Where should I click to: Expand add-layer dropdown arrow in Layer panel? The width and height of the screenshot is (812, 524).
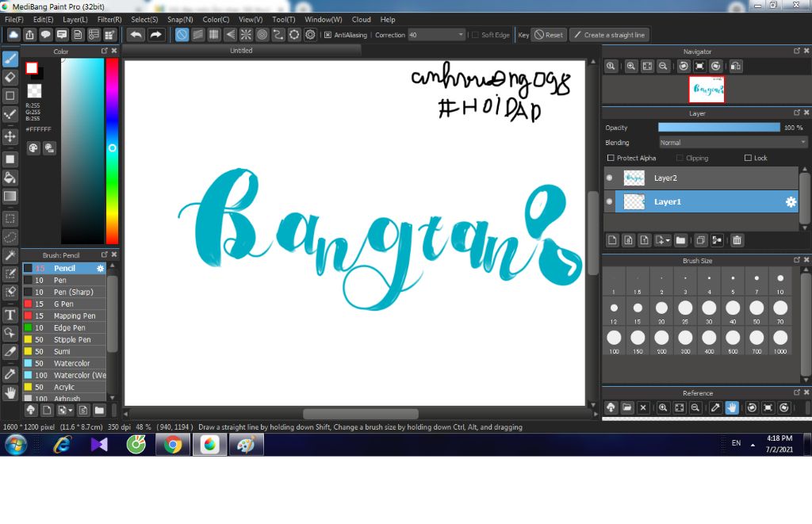[668, 240]
